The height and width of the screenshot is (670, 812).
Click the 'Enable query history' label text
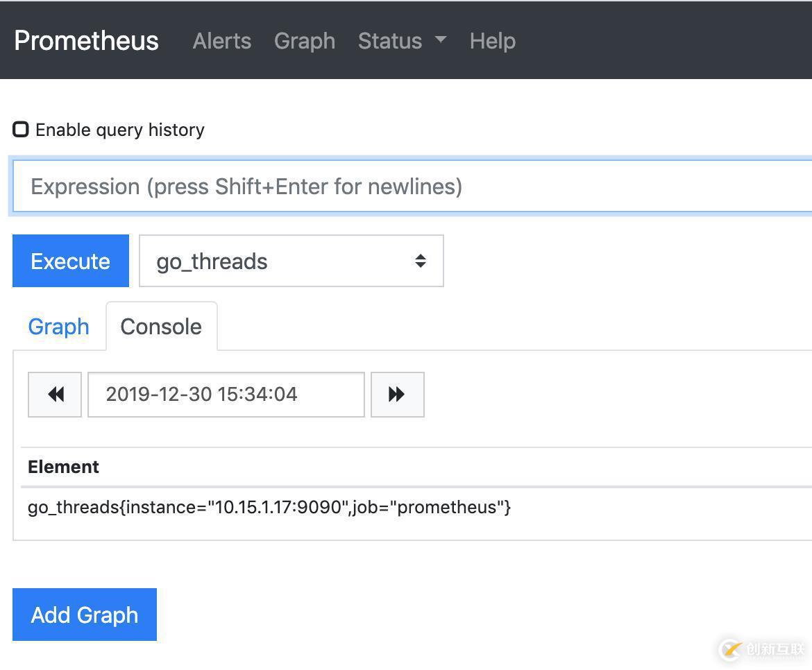(120, 130)
